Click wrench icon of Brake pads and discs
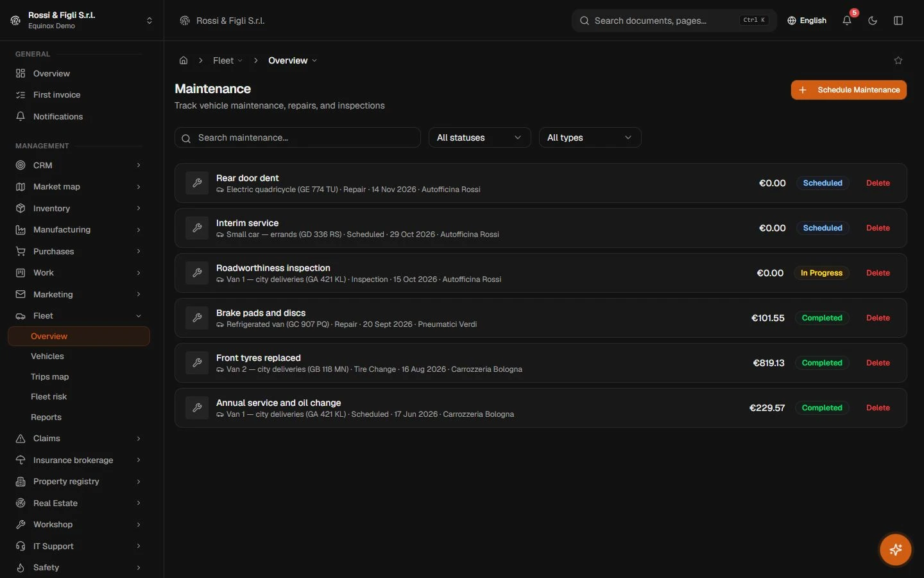The height and width of the screenshot is (578, 924). point(197,318)
